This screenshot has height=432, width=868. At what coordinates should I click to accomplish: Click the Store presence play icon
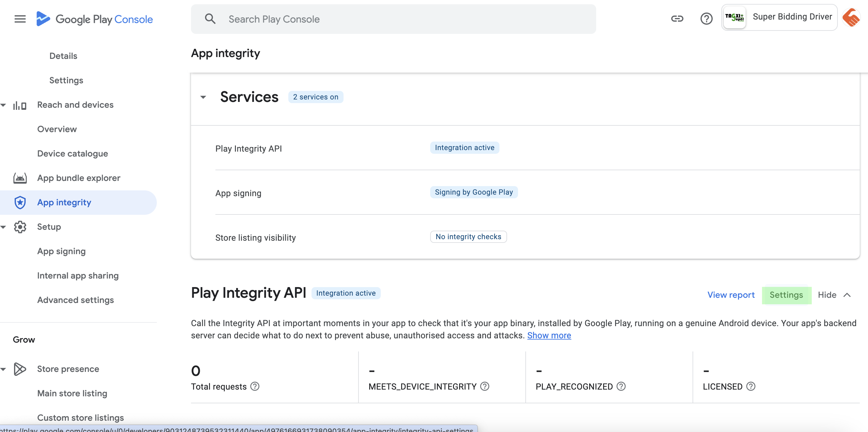click(x=20, y=369)
